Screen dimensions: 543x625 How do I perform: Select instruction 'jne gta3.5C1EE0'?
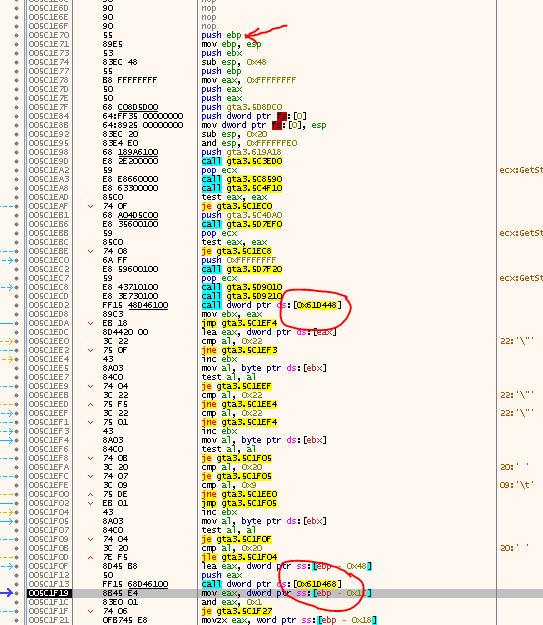click(x=239, y=494)
